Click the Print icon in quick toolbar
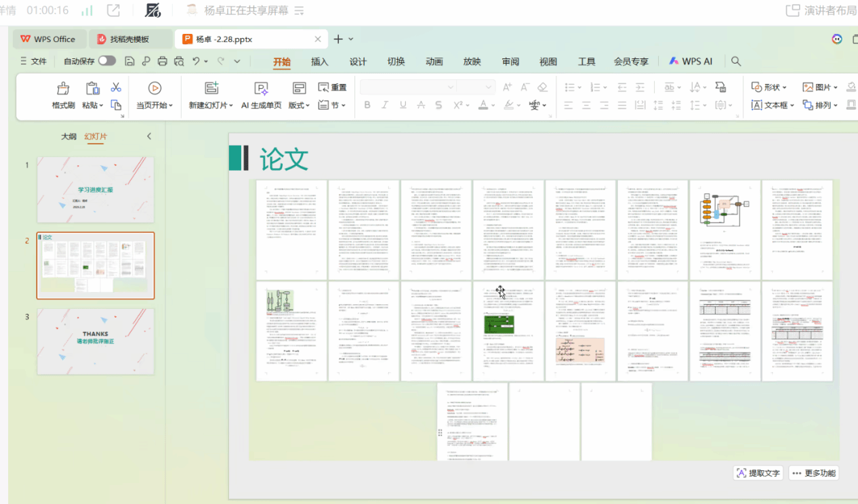This screenshot has height=504, width=858. pyautogui.click(x=163, y=61)
